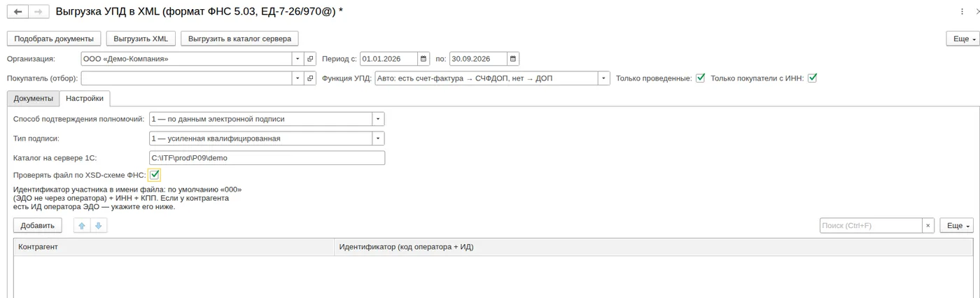
Task: Toggle the Только проведенные checkbox
Action: coord(700,78)
